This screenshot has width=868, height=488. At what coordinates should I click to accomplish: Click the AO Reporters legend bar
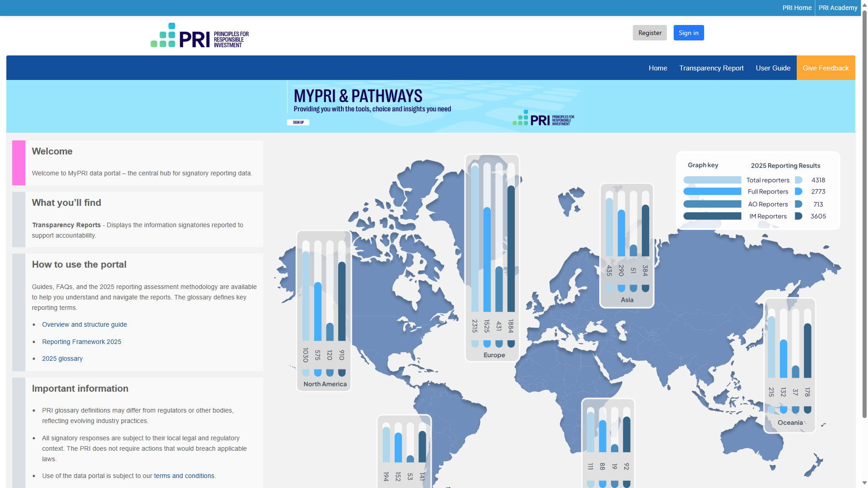pyautogui.click(x=712, y=204)
